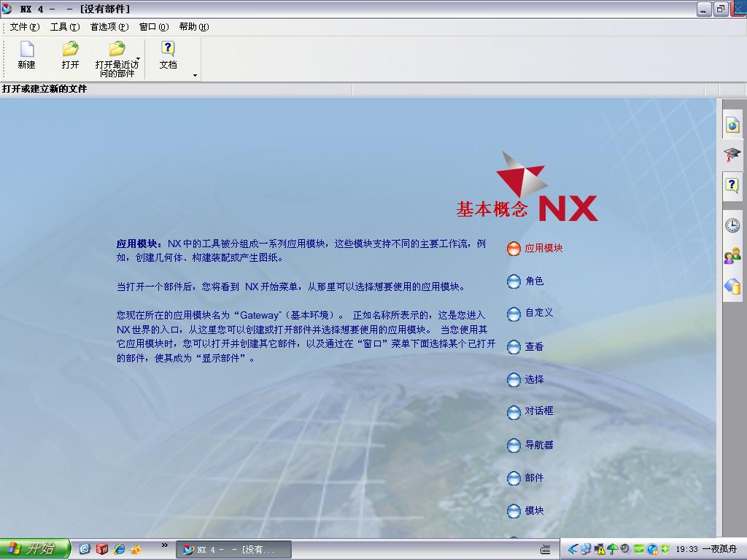Click the 自定义 link text
Viewport: 747px width, 560px height.
point(539,312)
